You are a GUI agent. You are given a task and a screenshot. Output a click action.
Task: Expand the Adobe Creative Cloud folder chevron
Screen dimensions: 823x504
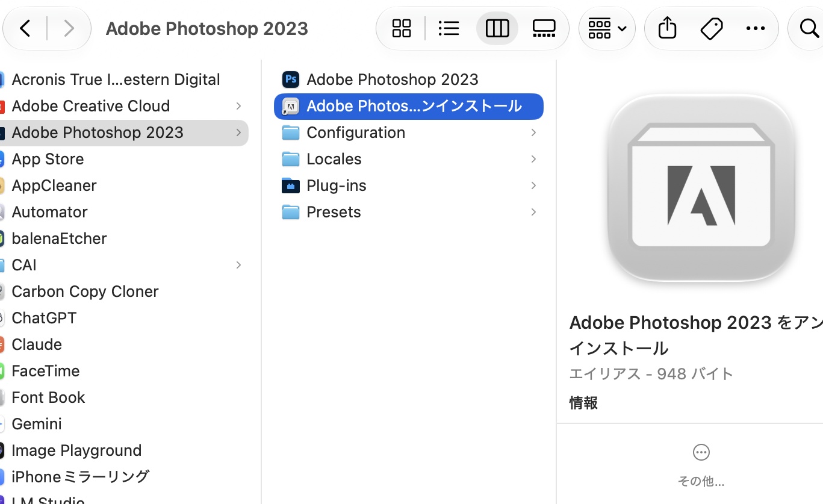click(238, 106)
